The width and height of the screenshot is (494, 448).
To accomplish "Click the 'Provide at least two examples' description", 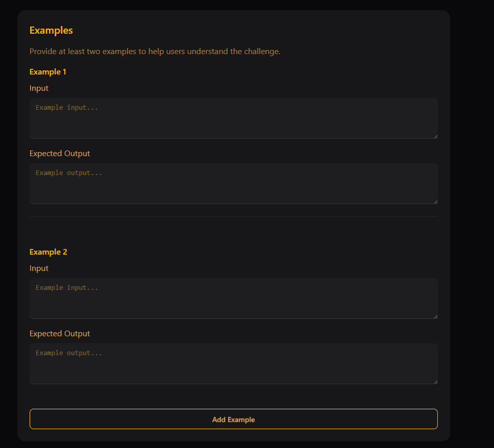I will 155,52.
